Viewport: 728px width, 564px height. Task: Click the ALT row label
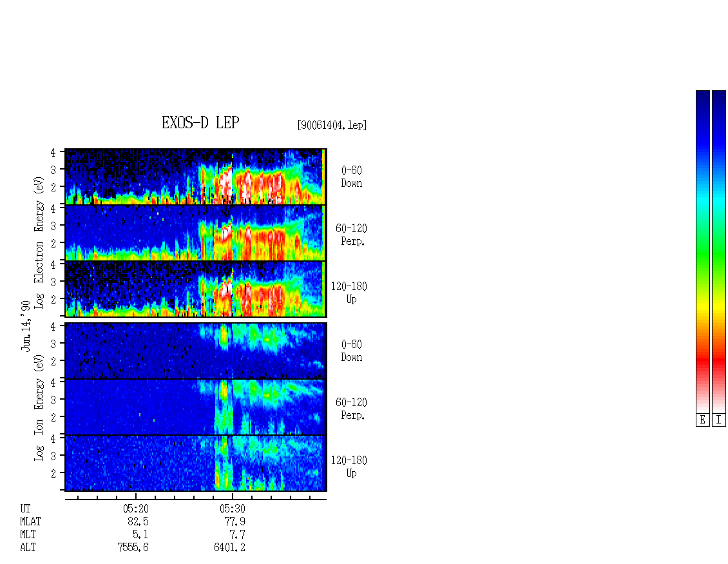(x=28, y=548)
